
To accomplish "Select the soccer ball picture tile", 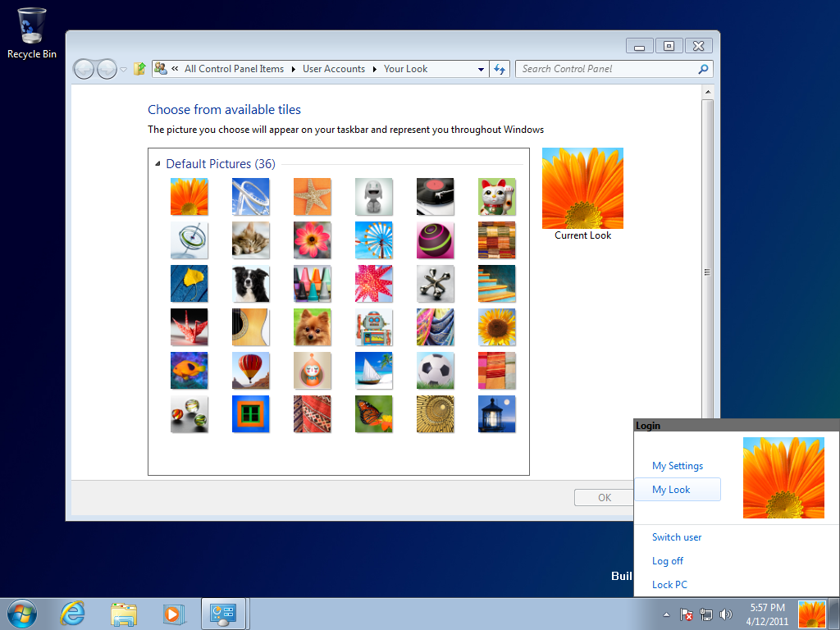I will 436,370.
